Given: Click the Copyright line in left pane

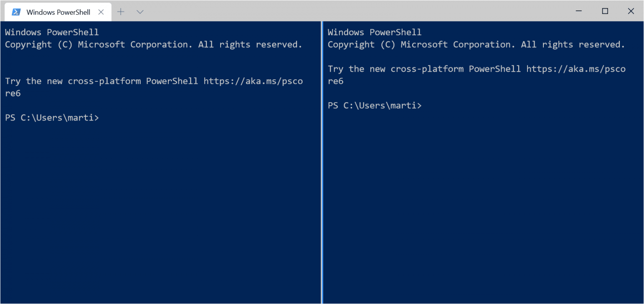Looking at the screenshot, I should tap(153, 44).
